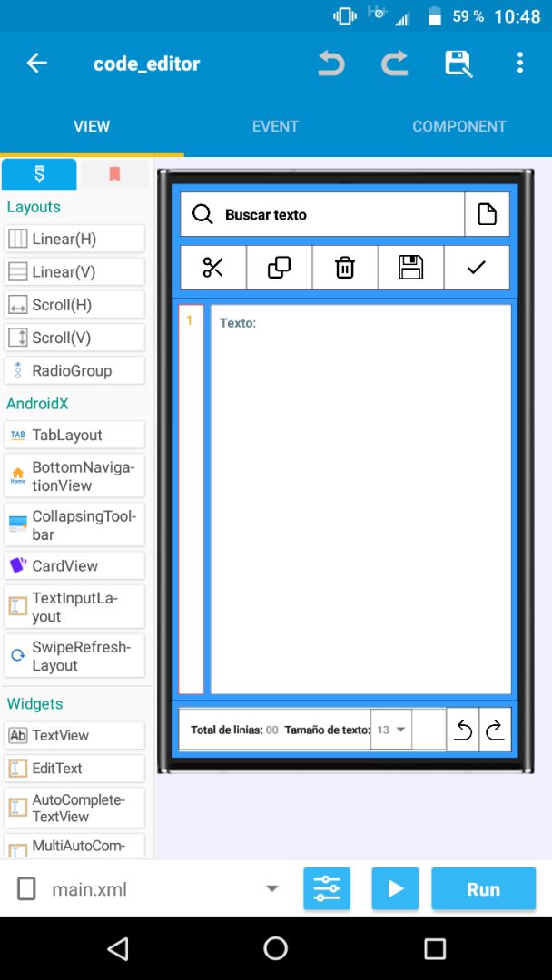Image resolution: width=552 pixels, height=980 pixels.
Task: Go back using the top-left arrow
Action: point(37,64)
